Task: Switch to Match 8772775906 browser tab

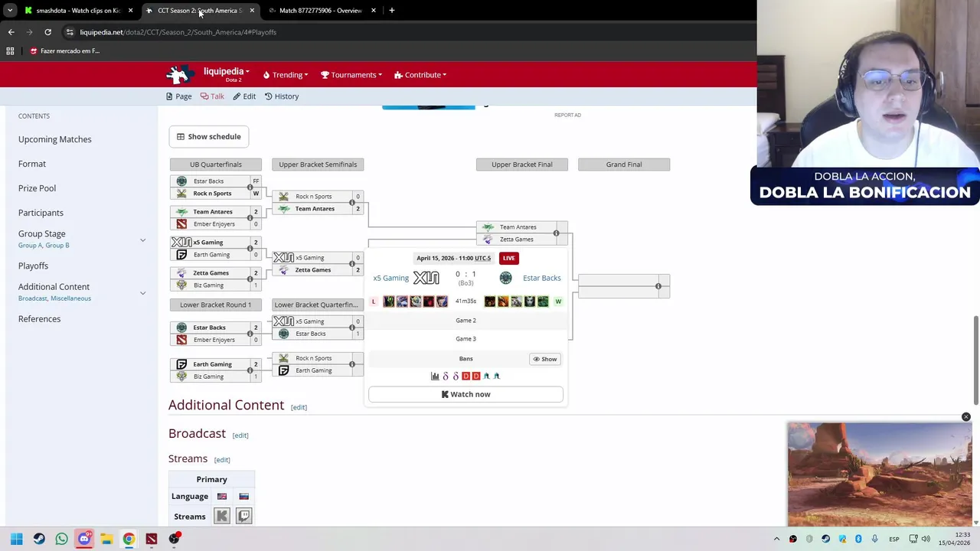Action: (x=320, y=11)
